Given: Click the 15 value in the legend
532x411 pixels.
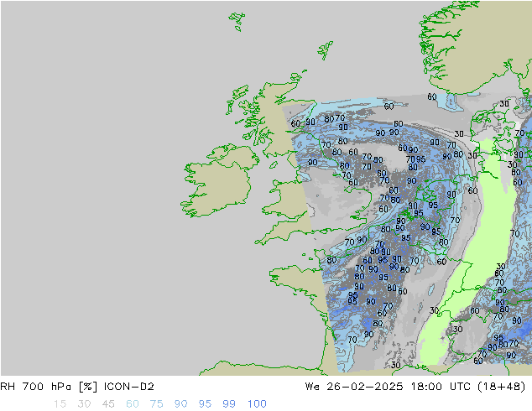Looking at the screenshot, I should click(60, 403).
